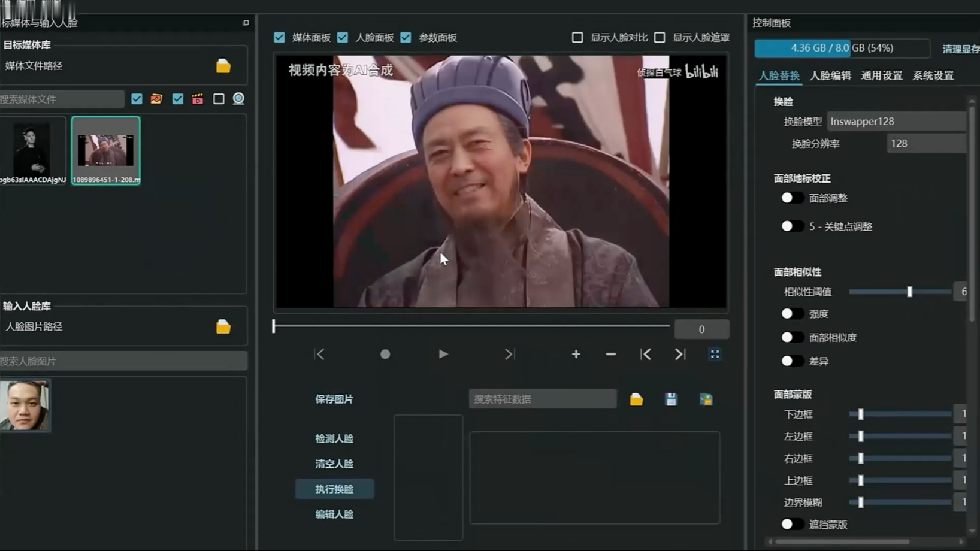Check the webcam filter checkbox
The height and width of the screenshot is (551, 980).
[219, 99]
